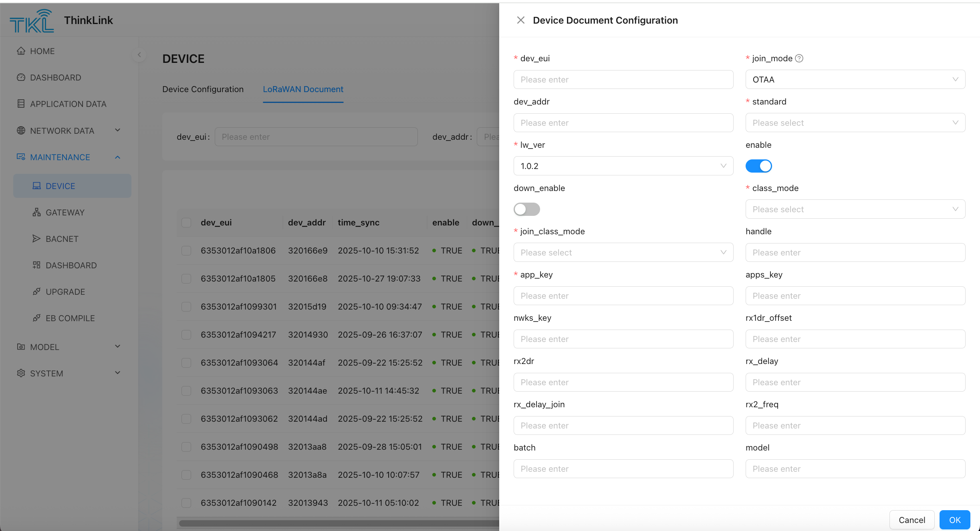This screenshot has height=531, width=980.
Task: Click the DASHBOARD gauge icon in sidebar
Action: 21,77
